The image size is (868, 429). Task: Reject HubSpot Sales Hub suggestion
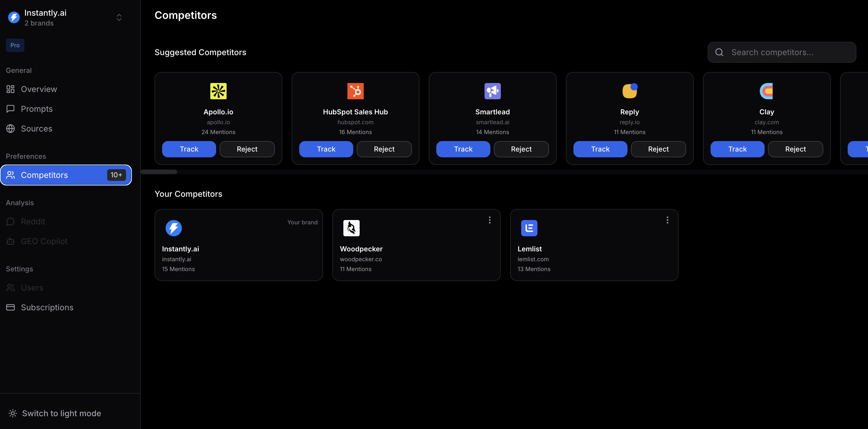[384, 149]
